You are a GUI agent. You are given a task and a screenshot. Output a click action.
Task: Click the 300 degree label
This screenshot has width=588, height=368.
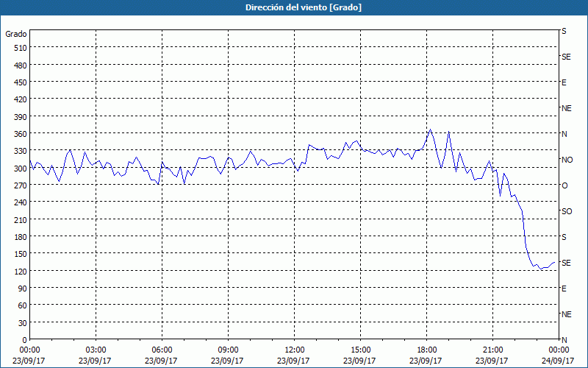(21, 169)
